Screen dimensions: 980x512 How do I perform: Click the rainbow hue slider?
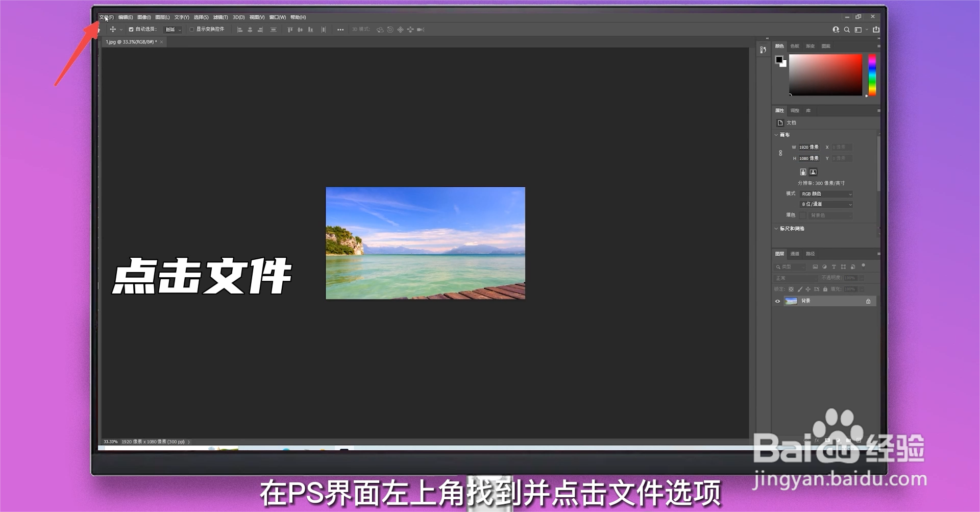tap(872, 75)
